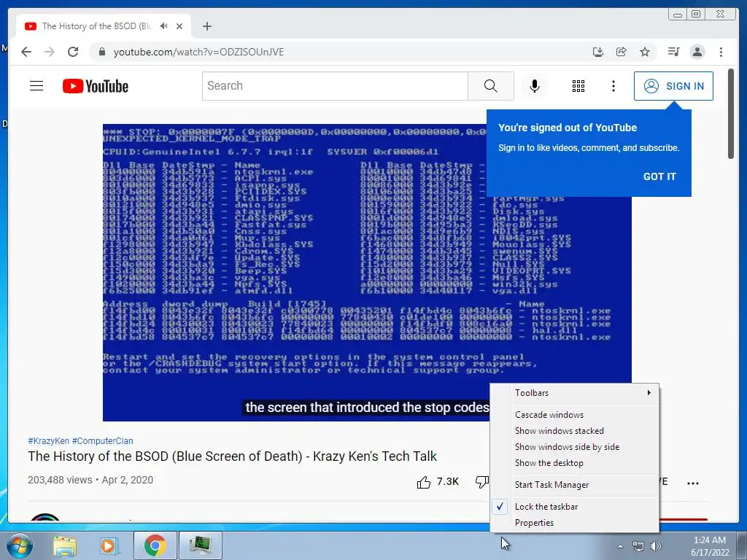Screen dimensions: 747x560
Task: Select Cascade windows
Action: (575, 415)
